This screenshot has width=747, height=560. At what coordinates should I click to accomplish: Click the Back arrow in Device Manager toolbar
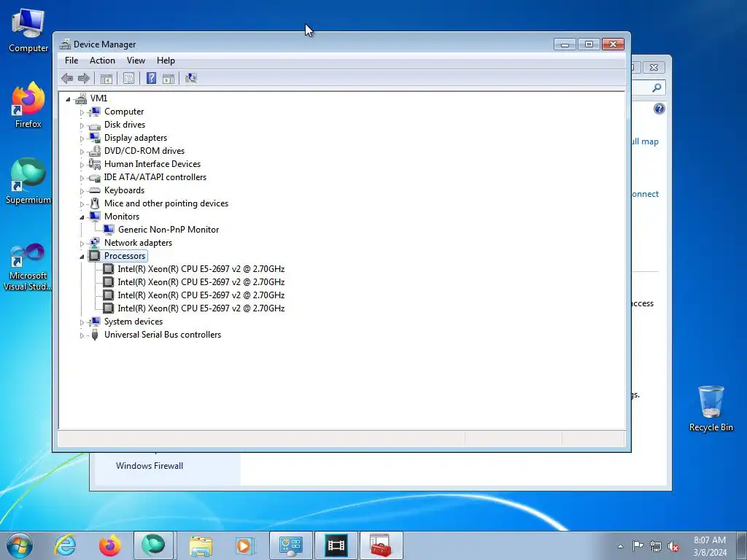tap(67, 78)
